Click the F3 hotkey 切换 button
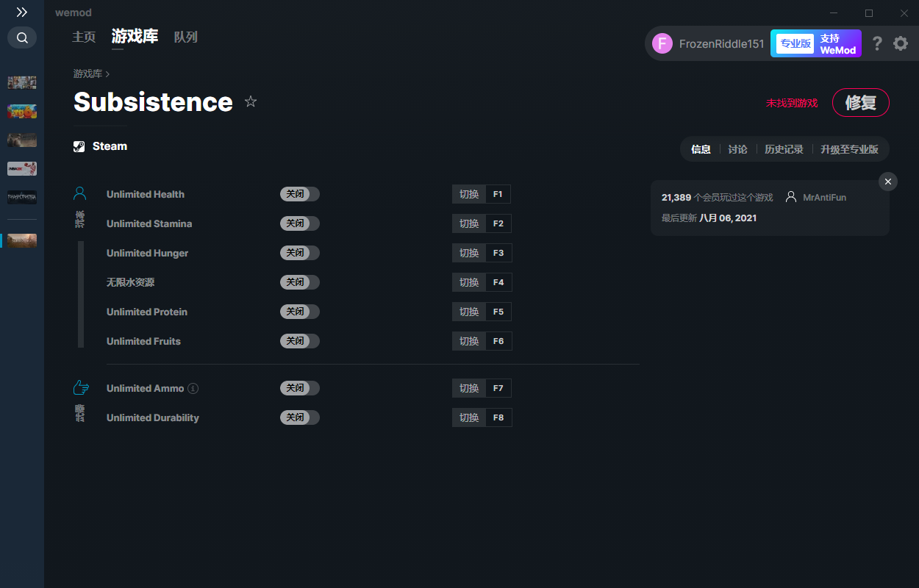 tap(482, 253)
